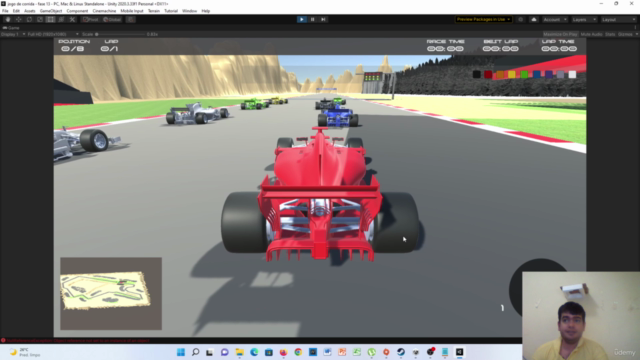Image resolution: width=640 pixels, height=360 pixels.
Task: Select the Rect transform tool
Action: (x=50, y=19)
